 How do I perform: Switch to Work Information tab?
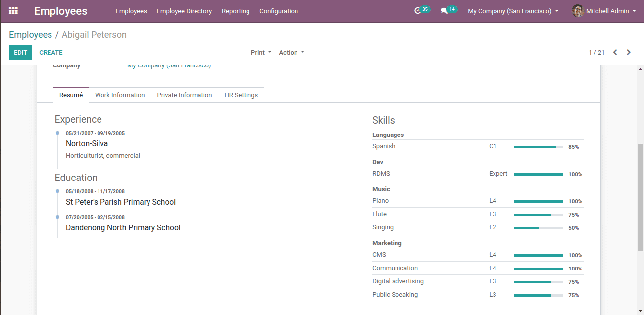120,95
